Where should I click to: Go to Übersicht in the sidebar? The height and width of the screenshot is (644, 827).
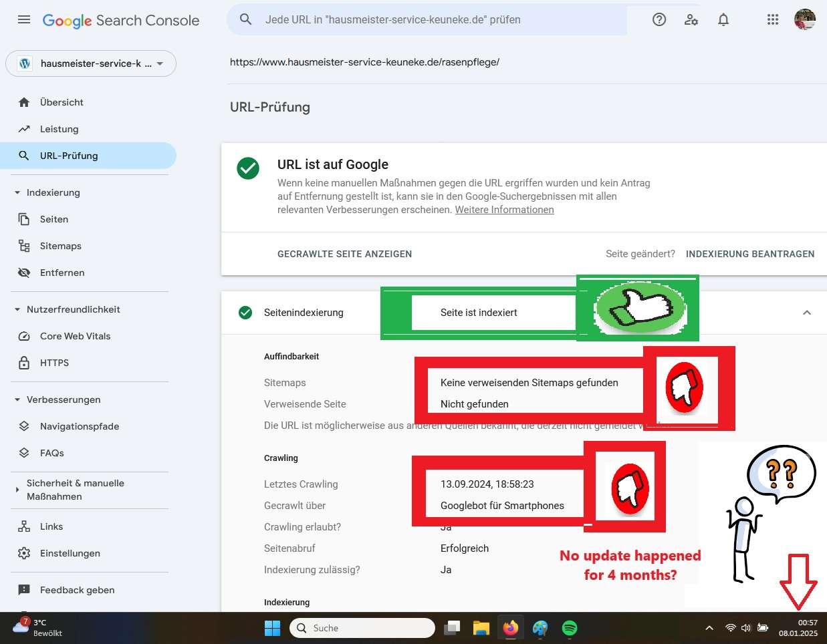[88, 102]
